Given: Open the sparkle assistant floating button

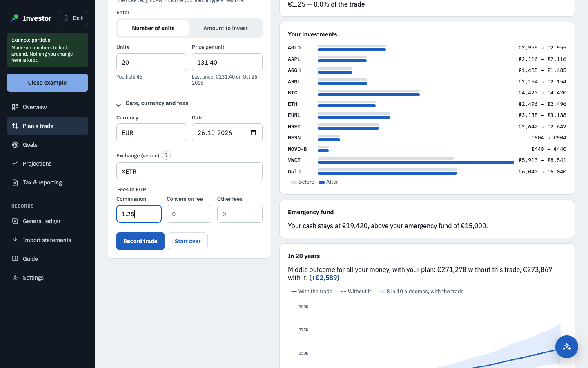Looking at the screenshot, I should click(x=567, y=347).
